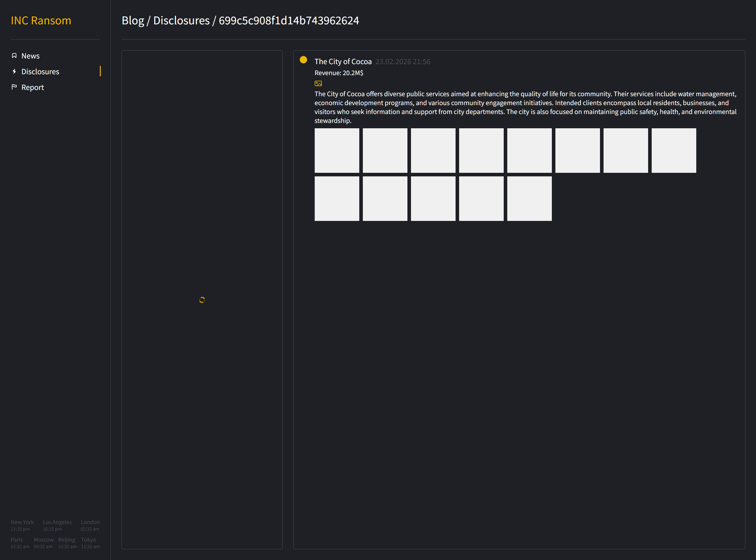Open the News menu item
The image size is (756, 560).
31,56
